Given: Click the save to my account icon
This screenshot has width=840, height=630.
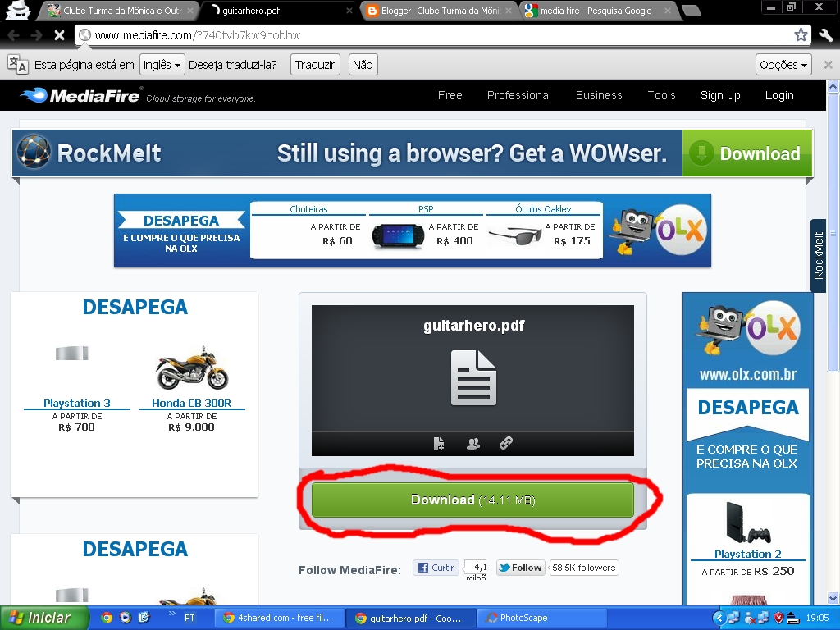Looking at the screenshot, I should pyautogui.click(x=439, y=443).
